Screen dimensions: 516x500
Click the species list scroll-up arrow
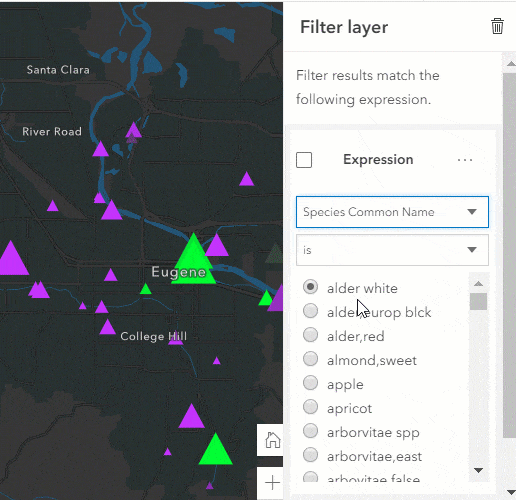pos(478,284)
